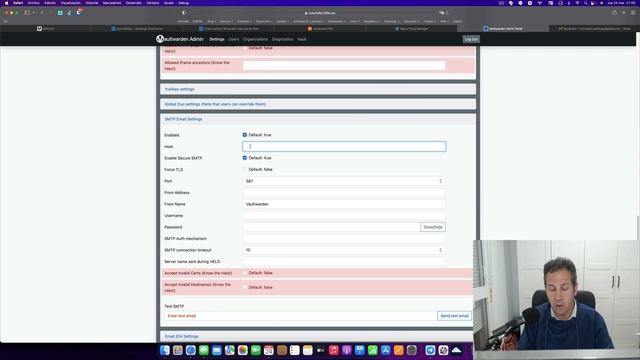Screen dimensions: 640x360
Task: Open the Vault nav link
Action: [x=302, y=39]
